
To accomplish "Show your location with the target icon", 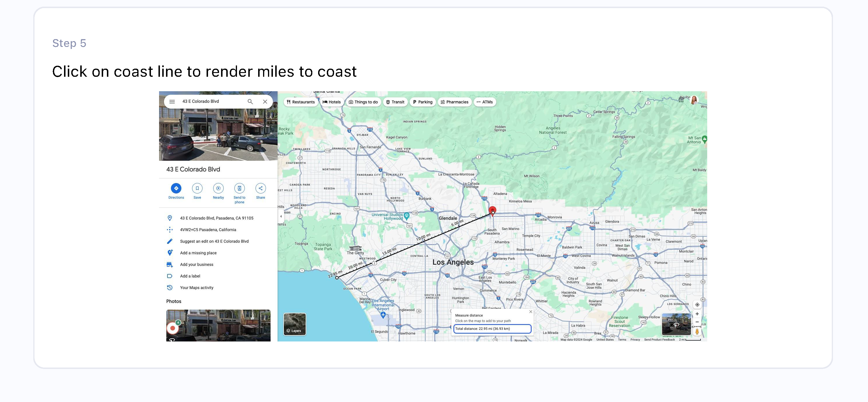I will pyautogui.click(x=697, y=305).
